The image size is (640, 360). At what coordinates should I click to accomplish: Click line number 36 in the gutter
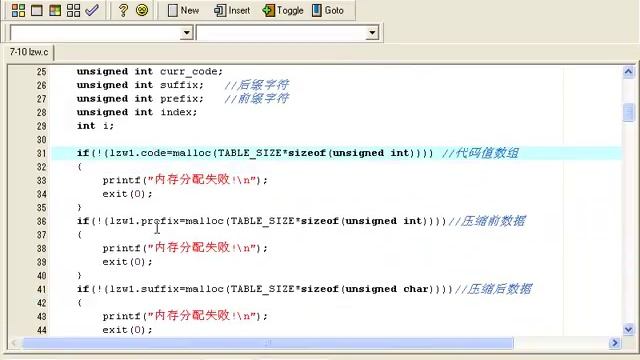pos(42,221)
